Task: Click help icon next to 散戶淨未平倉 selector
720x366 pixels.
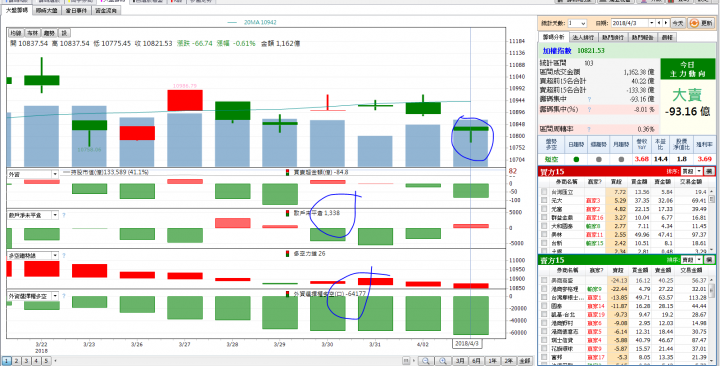Action: pos(64,214)
